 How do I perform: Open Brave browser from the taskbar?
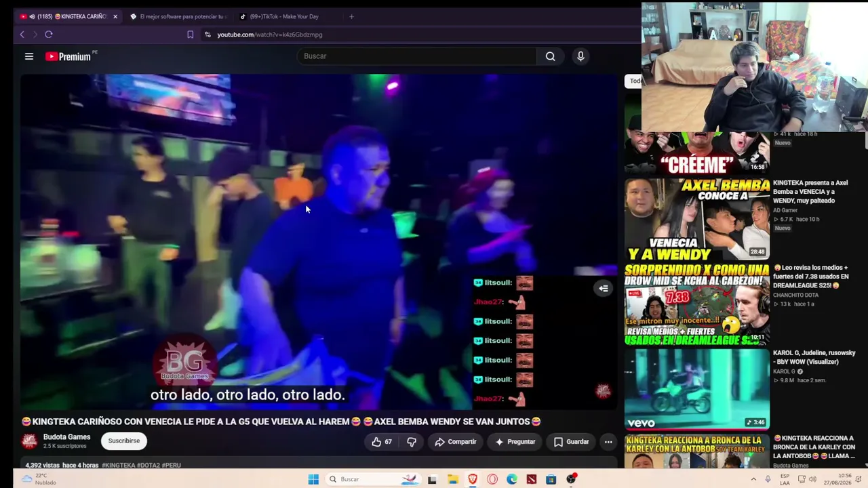pyautogui.click(x=473, y=479)
